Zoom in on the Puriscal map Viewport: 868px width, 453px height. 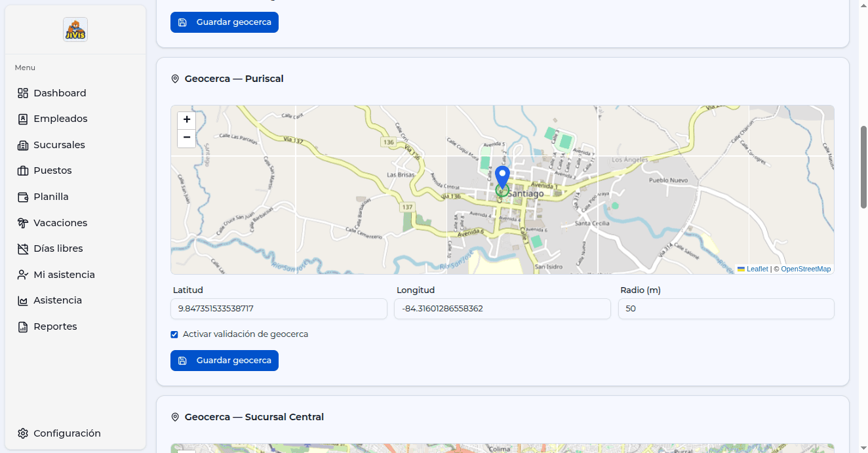coord(187,120)
